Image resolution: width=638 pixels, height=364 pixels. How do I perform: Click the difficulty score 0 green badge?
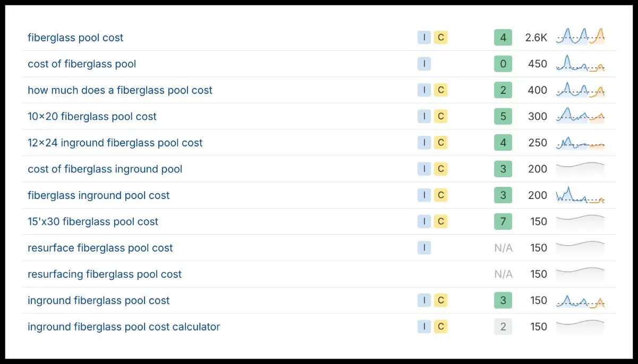point(503,64)
